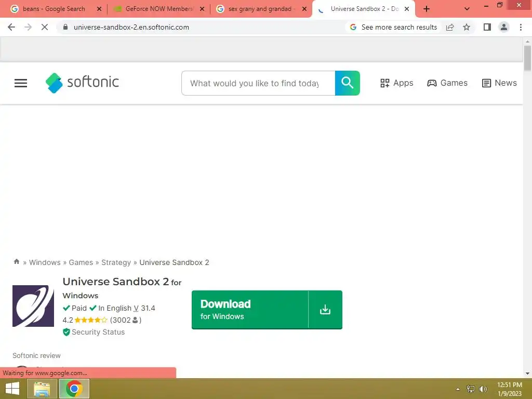The image size is (532, 399).
Task: Click the padlock site info icon
Action: click(x=65, y=27)
